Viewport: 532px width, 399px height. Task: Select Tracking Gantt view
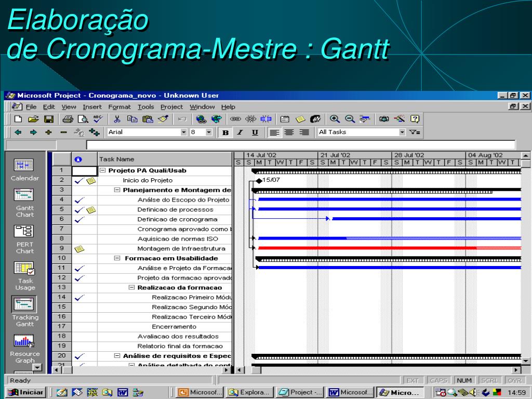coord(24,312)
